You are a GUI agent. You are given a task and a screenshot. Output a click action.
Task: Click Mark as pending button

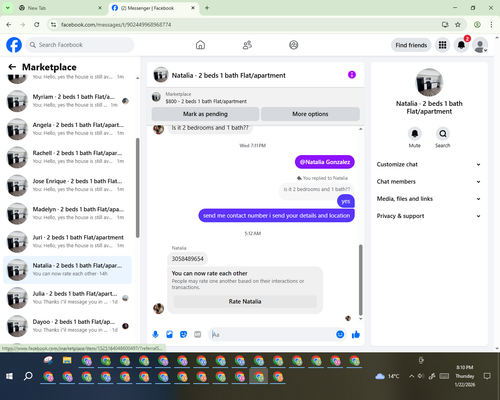(x=205, y=114)
